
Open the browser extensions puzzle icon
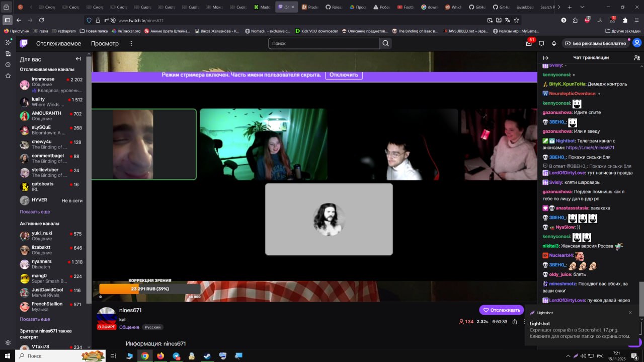pyautogui.click(x=575, y=20)
